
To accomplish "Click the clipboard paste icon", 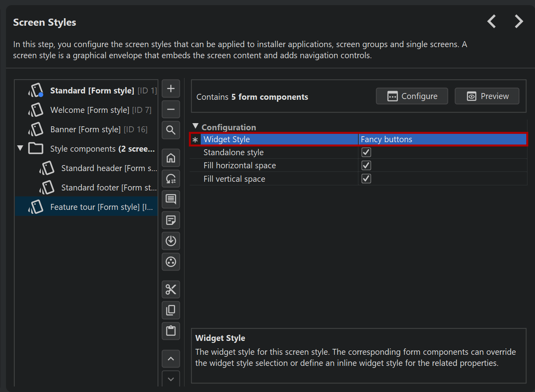I will [x=171, y=331].
